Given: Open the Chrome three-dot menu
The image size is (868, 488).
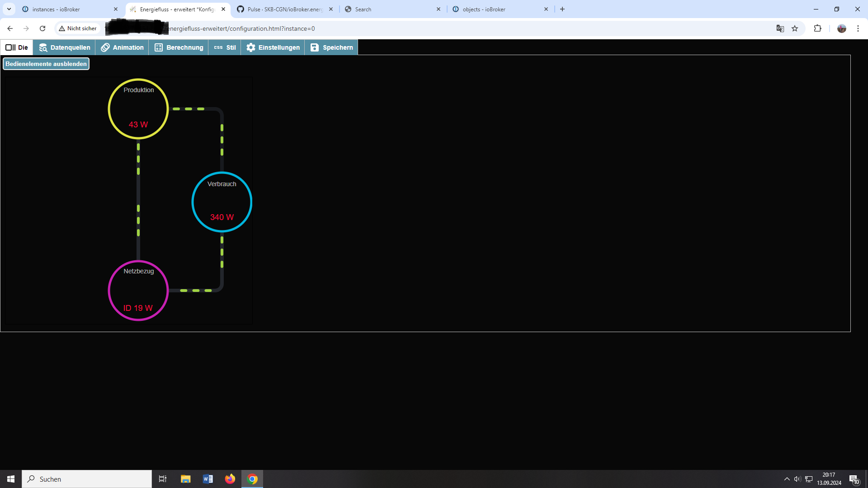Looking at the screenshot, I should (x=858, y=28).
